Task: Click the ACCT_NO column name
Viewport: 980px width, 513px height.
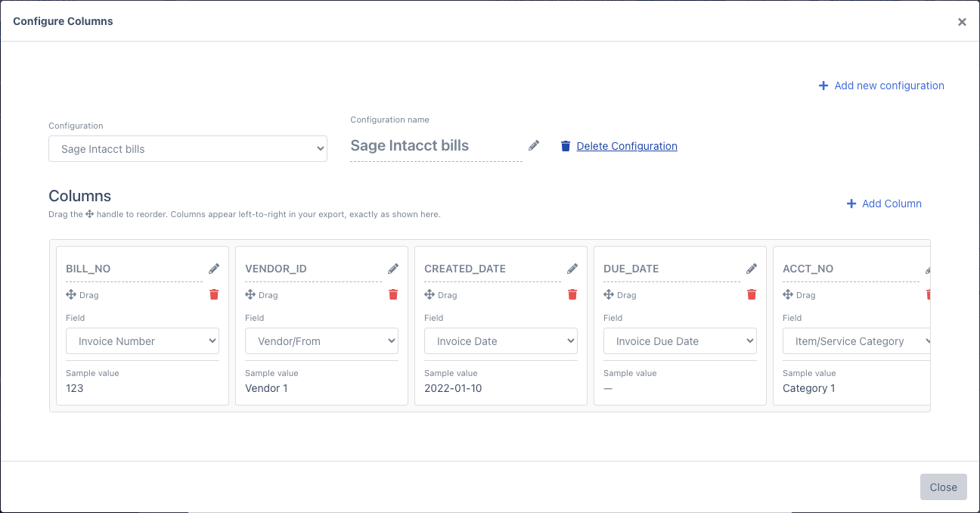Action: [x=808, y=269]
